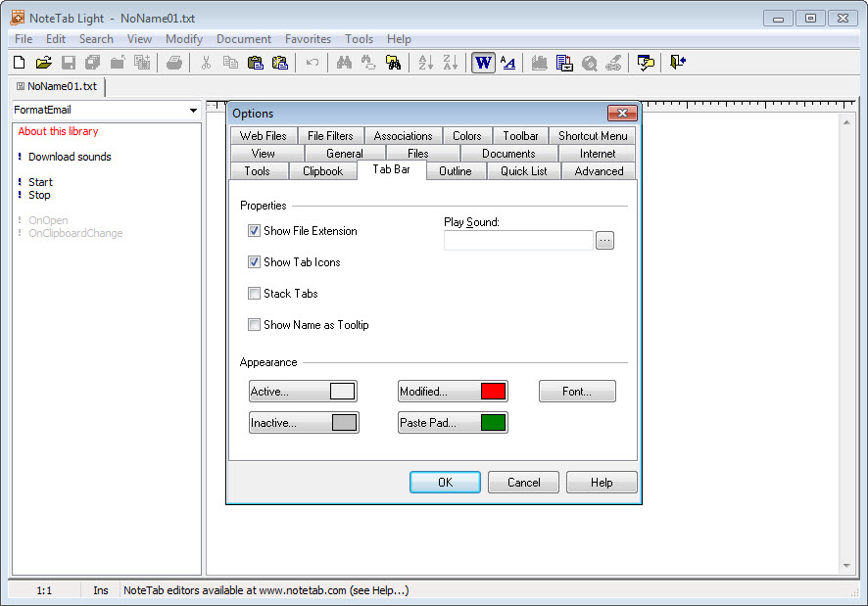Switch to the Advanced tab
This screenshot has height=606, width=868.
[x=599, y=171]
